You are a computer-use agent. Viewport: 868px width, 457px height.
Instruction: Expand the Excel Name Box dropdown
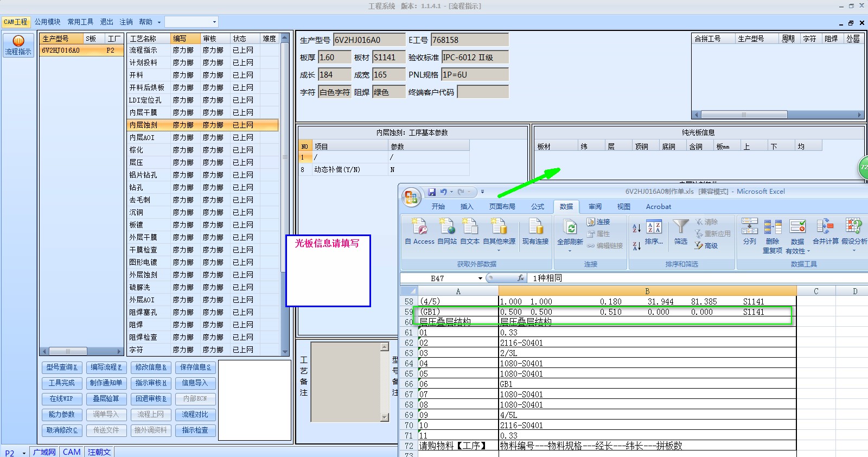click(480, 278)
